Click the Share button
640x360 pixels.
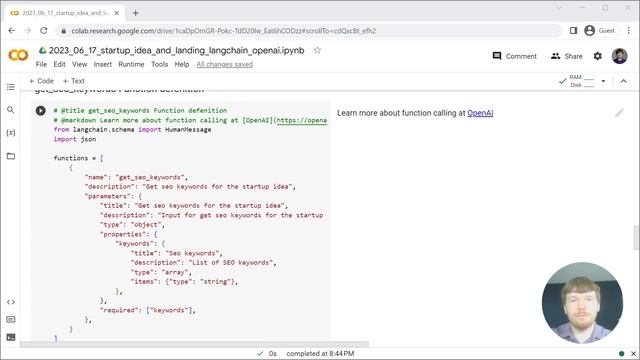tap(567, 56)
